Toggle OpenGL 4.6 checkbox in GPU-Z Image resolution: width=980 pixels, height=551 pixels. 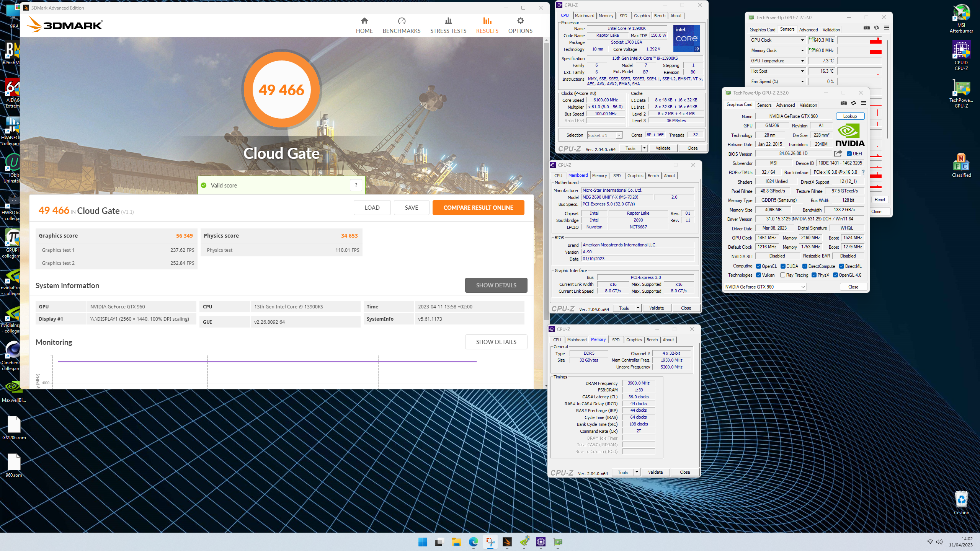tap(835, 275)
